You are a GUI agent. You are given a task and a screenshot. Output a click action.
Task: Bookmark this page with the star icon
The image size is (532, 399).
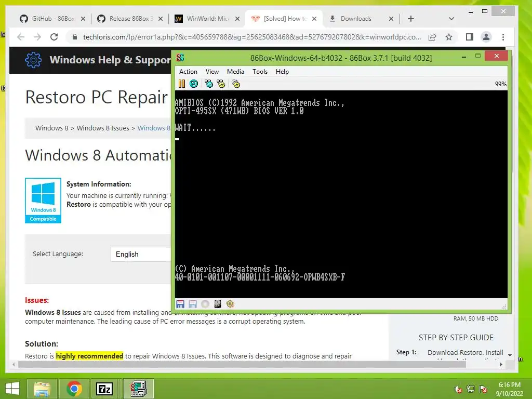pos(449,37)
